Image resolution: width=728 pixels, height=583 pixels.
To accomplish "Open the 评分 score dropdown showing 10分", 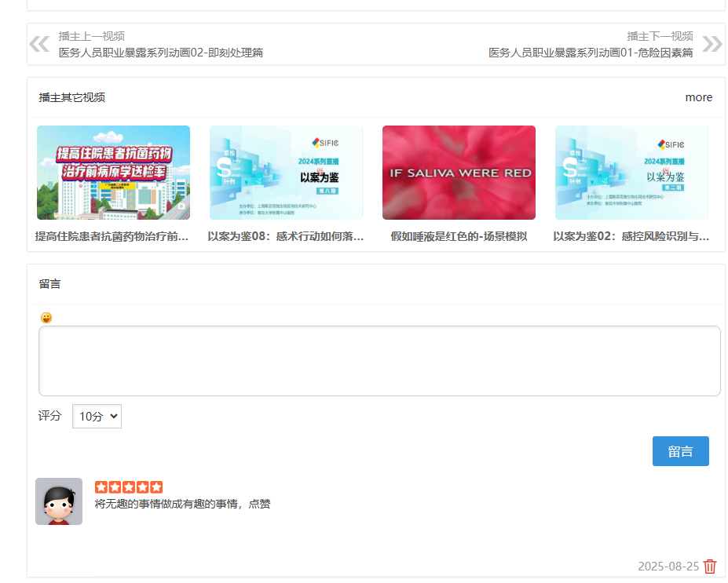I will 96,416.
